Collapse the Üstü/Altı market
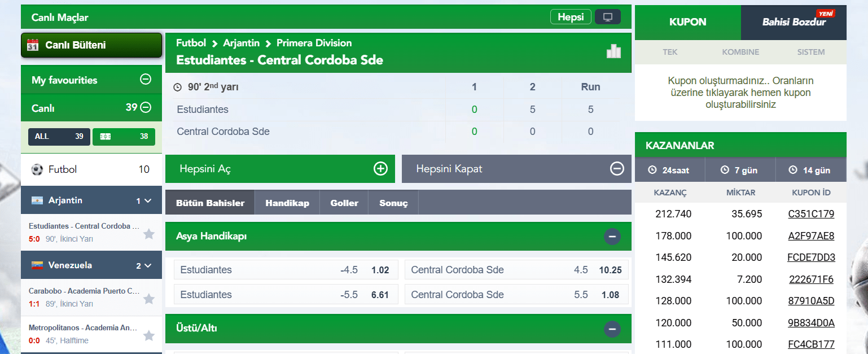Image resolution: width=868 pixels, height=354 pixels. tap(612, 329)
